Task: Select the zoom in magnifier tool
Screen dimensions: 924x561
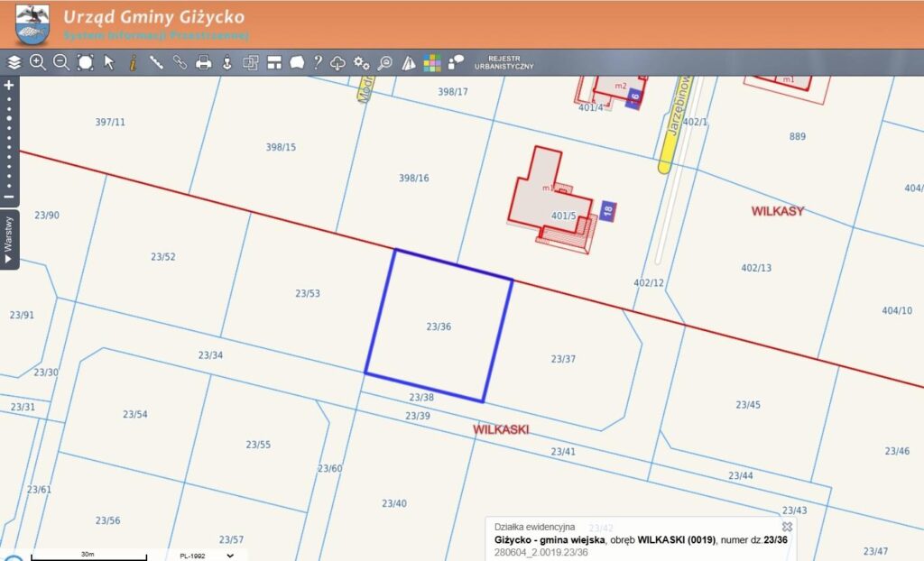Action: pos(38,62)
